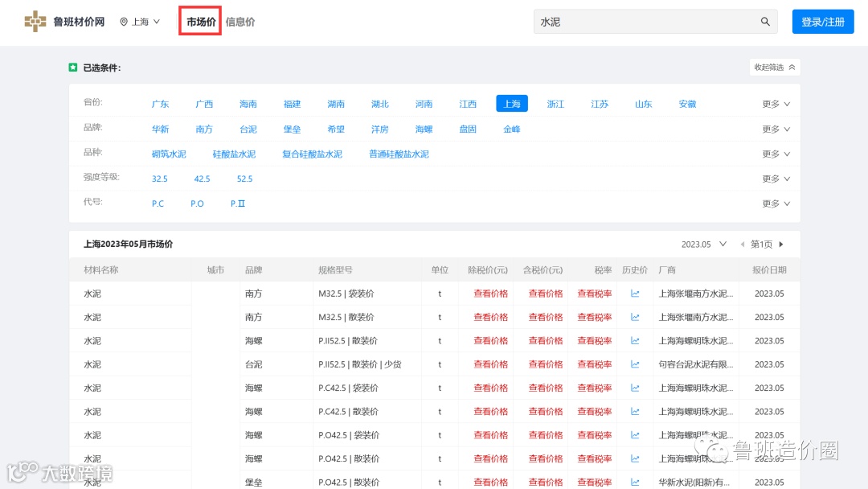Expand 更多 in the 品牌 row

tap(776, 129)
